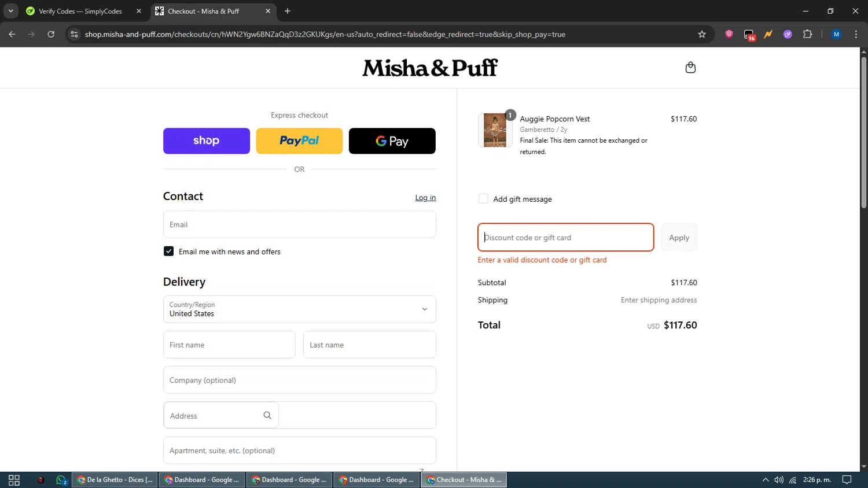868x488 pixels.
Task: Click the Enter shipping address text
Action: click(x=659, y=300)
